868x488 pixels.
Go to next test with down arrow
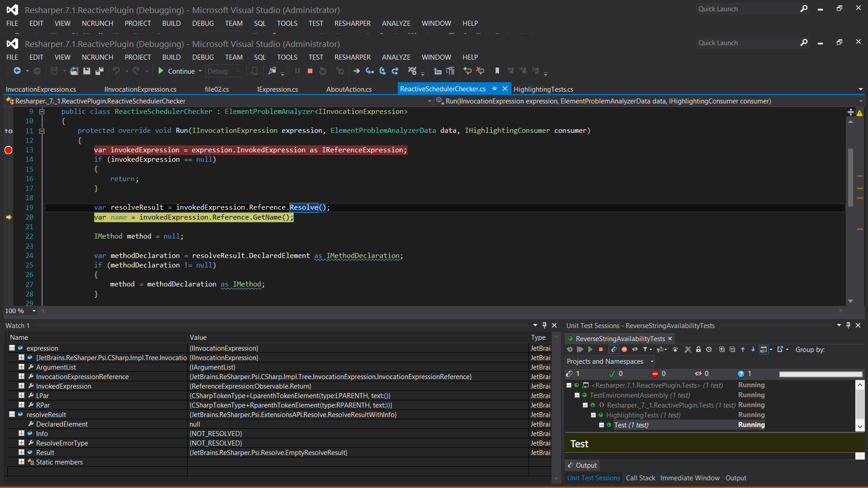click(753, 349)
